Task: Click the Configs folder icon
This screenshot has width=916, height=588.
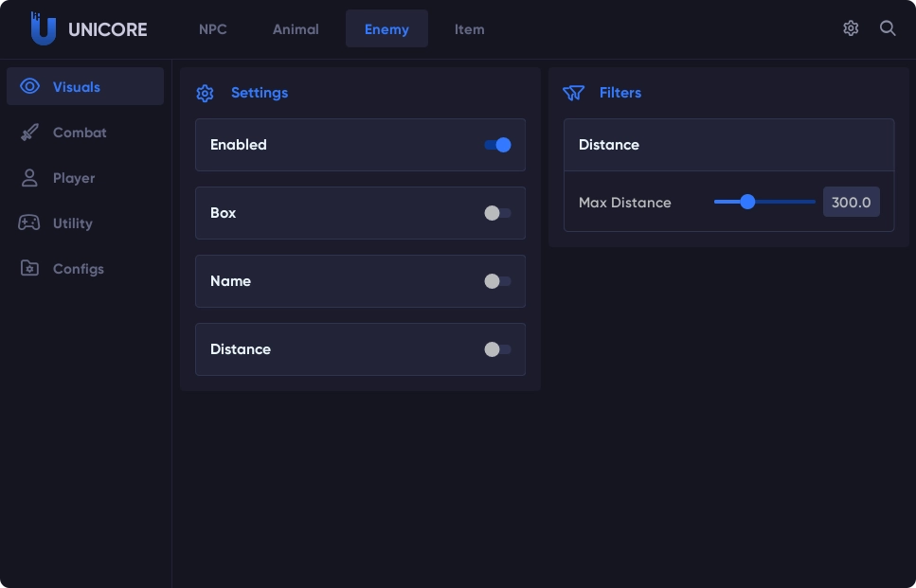Action: (30, 269)
